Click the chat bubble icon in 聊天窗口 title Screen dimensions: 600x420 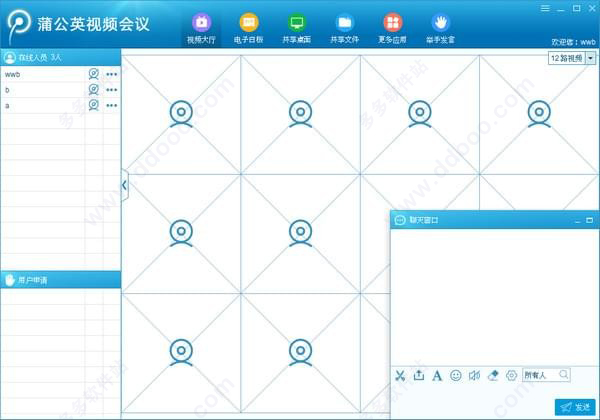400,220
